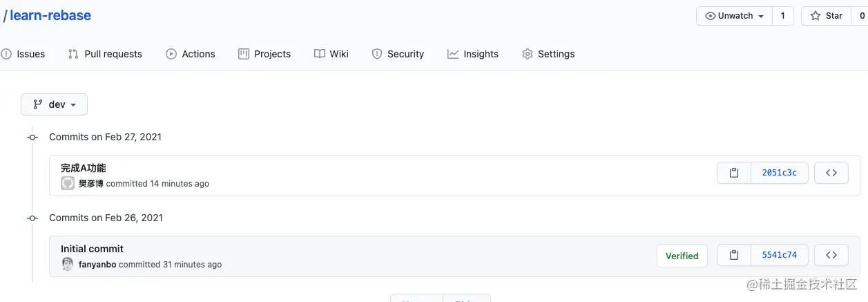Image resolution: width=868 pixels, height=302 pixels.
Task: Browse repository at commit 2051c3c code icon
Action: (831, 173)
